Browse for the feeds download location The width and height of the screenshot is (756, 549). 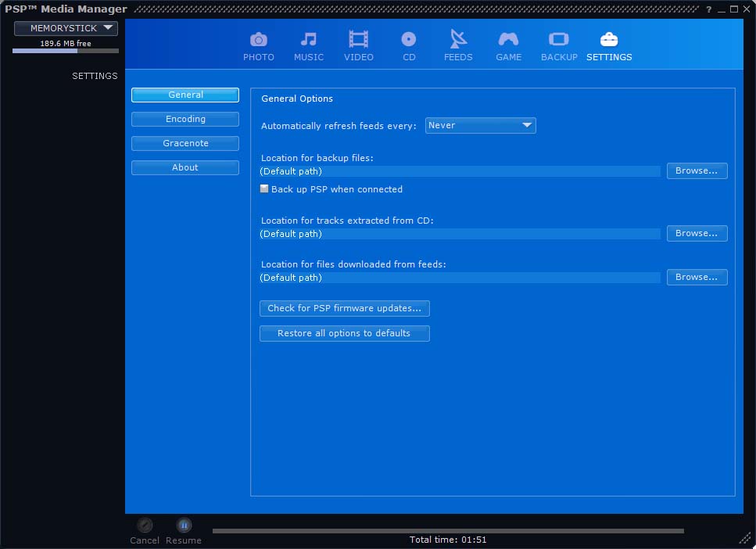point(697,278)
